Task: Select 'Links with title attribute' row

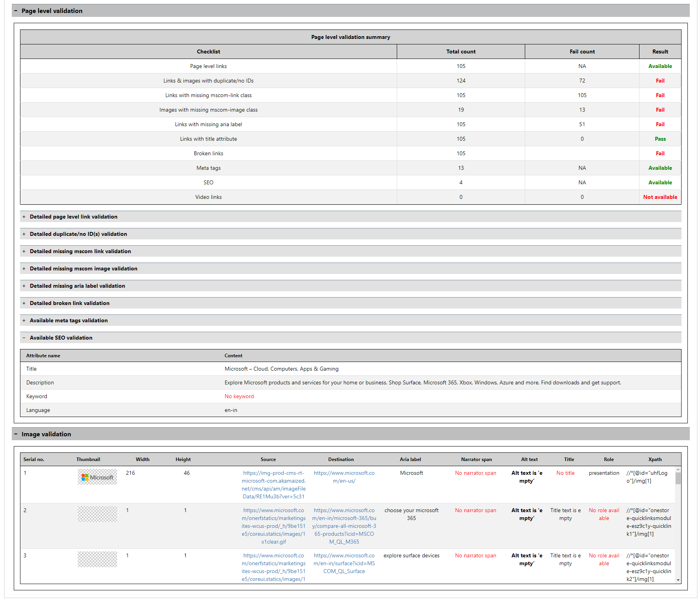Action: (351, 139)
